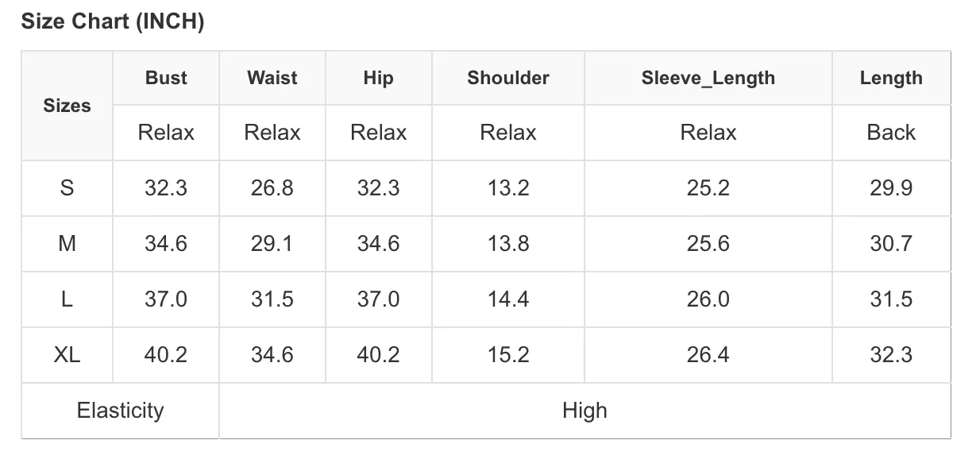Viewport: 980px width, 467px height.
Task: Select the size M row label
Action: point(67,244)
